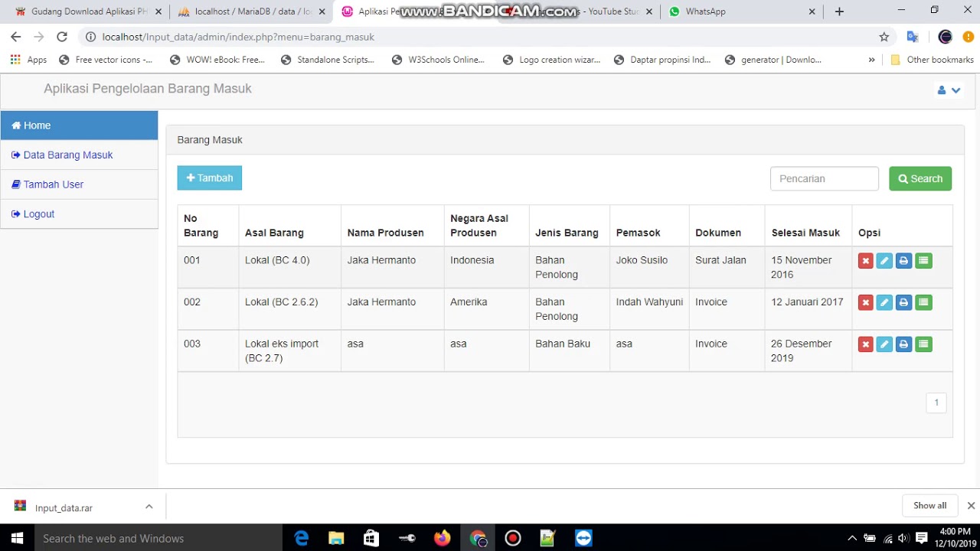Print row 002 with printer icon

[903, 302]
